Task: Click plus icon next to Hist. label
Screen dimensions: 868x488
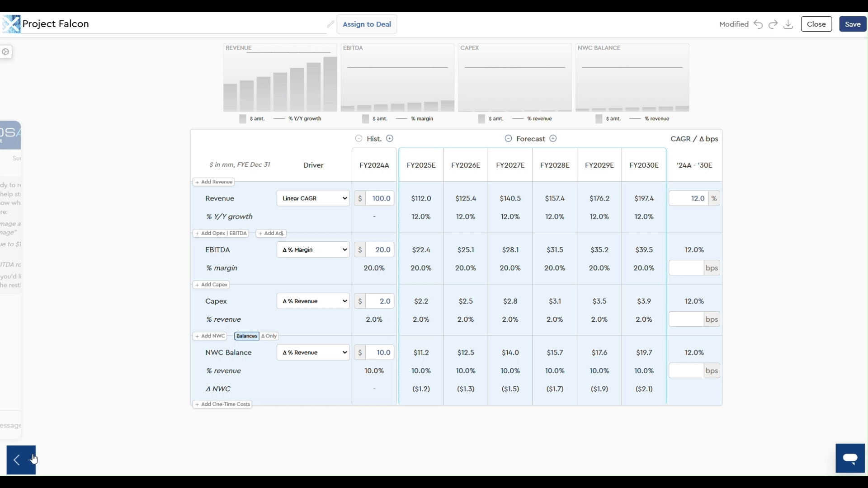Action: click(x=390, y=139)
